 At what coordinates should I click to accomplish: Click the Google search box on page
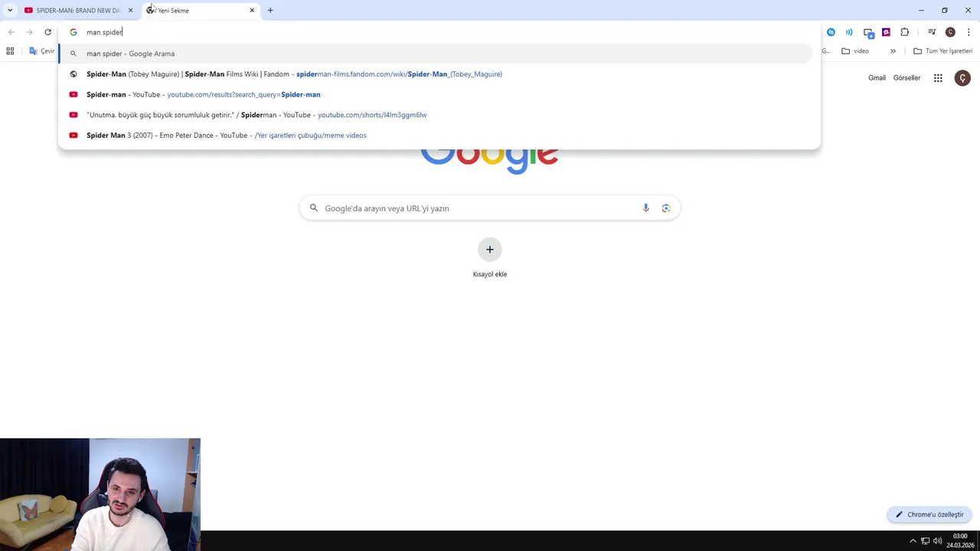(x=490, y=208)
